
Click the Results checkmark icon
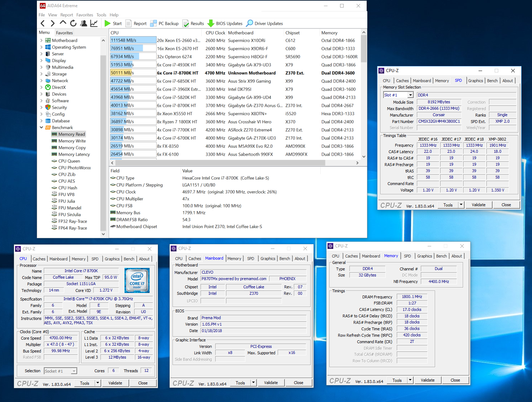pyautogui.click(x=185, y=23)
